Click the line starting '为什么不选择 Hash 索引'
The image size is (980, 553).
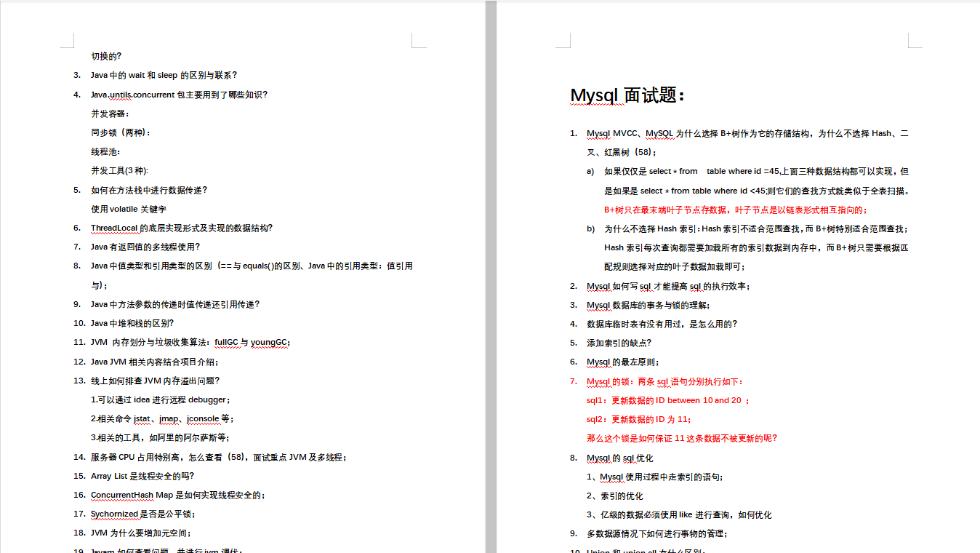click(756, 228)
